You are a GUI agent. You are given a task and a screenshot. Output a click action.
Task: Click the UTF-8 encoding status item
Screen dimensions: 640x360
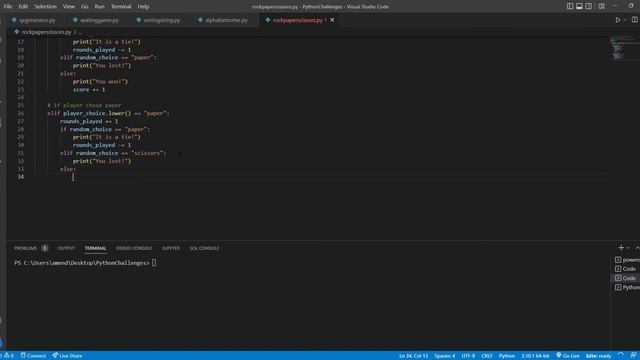coord(468,356)
